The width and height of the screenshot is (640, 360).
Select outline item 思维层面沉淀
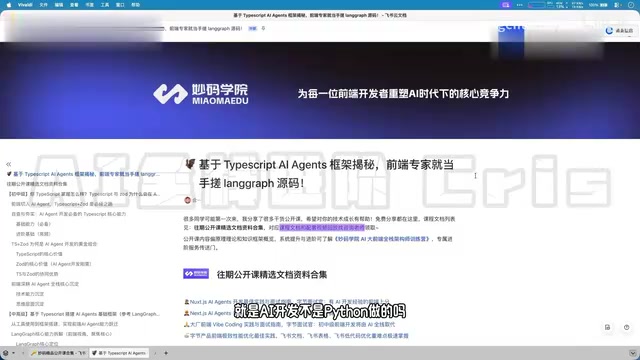click(30, 304)
